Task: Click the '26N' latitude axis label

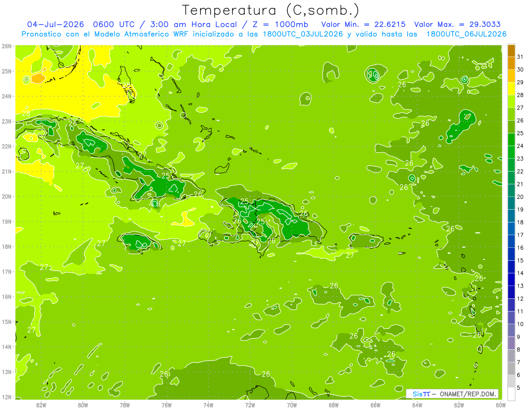Action: (7, 46)
